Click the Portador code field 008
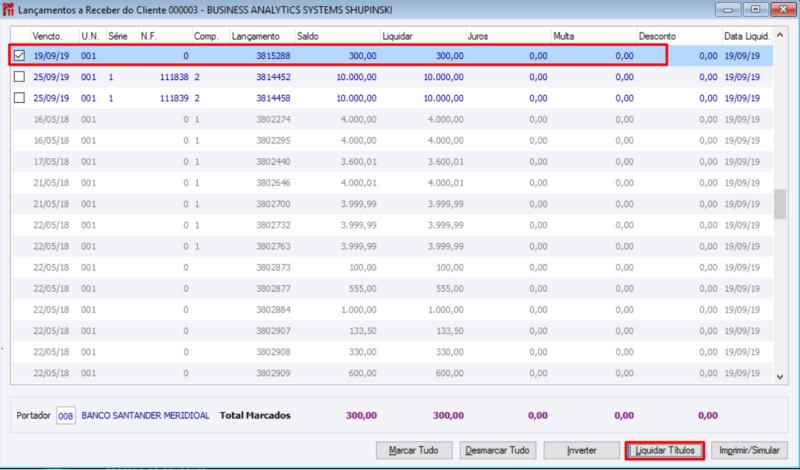This screenshot has height=470, width=800. [x=66, y=416]
